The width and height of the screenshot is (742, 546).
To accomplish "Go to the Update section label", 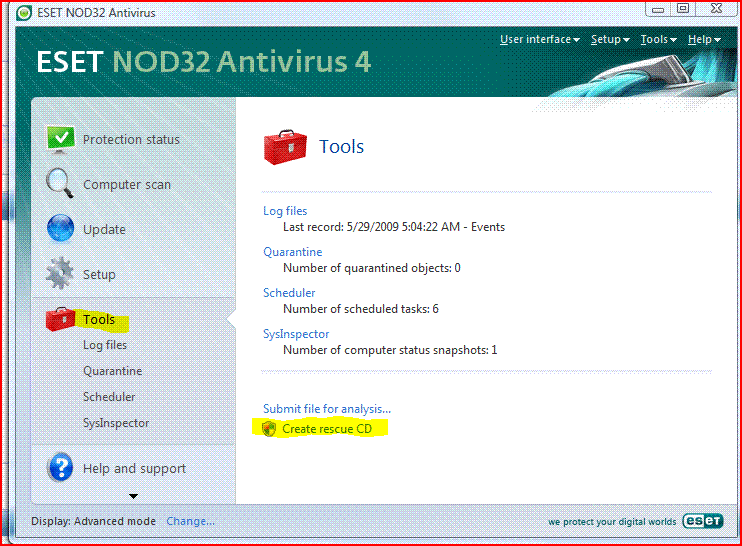I will point(104,229).
